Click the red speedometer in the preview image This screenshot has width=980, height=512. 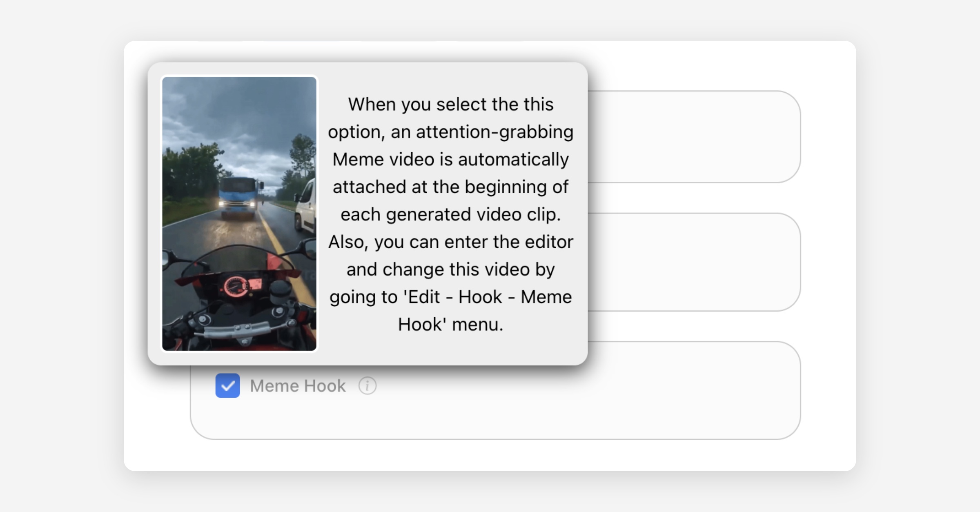[236, 286]
